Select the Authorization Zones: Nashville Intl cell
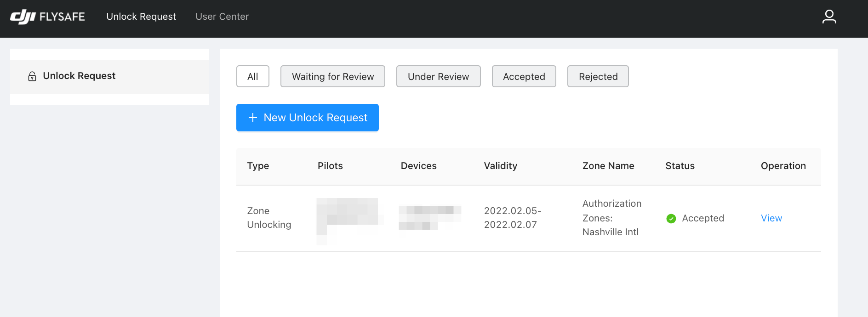The height and width of the screenshot is (317, 868). tap(612, 218)
